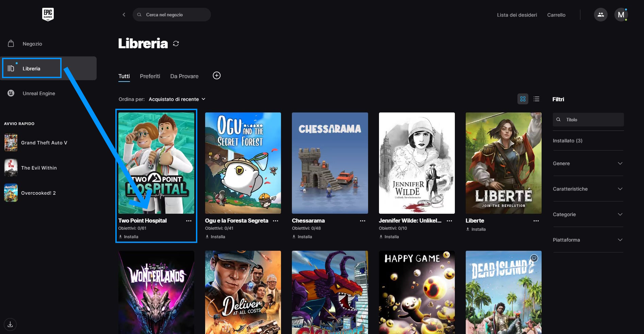
Task: Select the Preferiti tab
Action: tap(150, 76)
